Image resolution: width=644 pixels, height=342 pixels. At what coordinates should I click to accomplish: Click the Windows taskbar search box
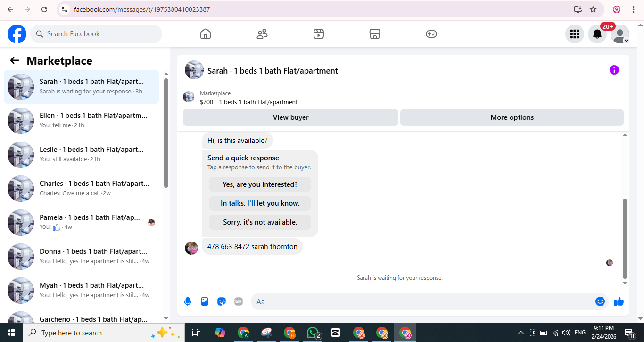[104, 333]
